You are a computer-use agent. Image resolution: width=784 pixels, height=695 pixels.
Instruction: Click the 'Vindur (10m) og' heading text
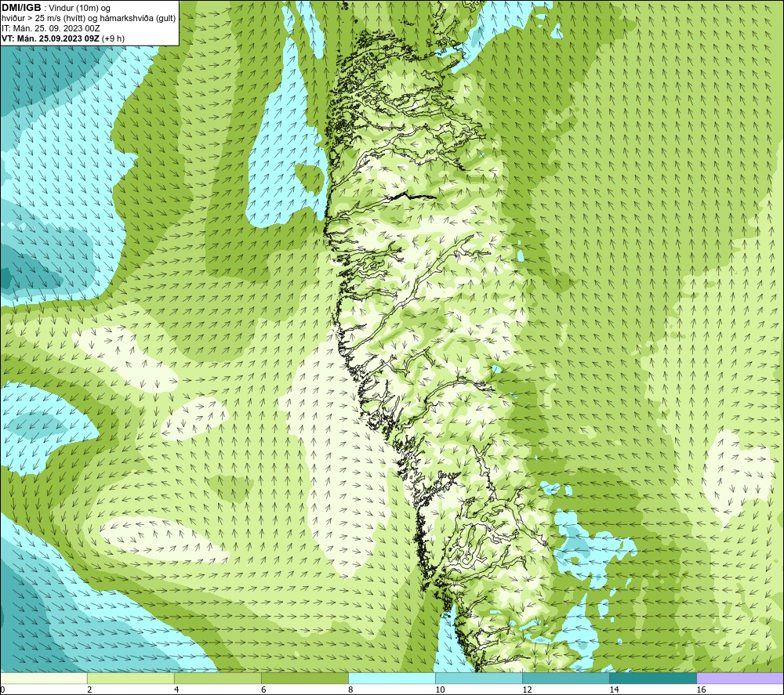[79, 9]
